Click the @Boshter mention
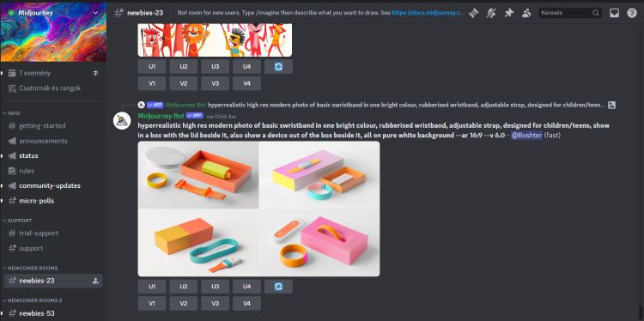 click(526, 136)
